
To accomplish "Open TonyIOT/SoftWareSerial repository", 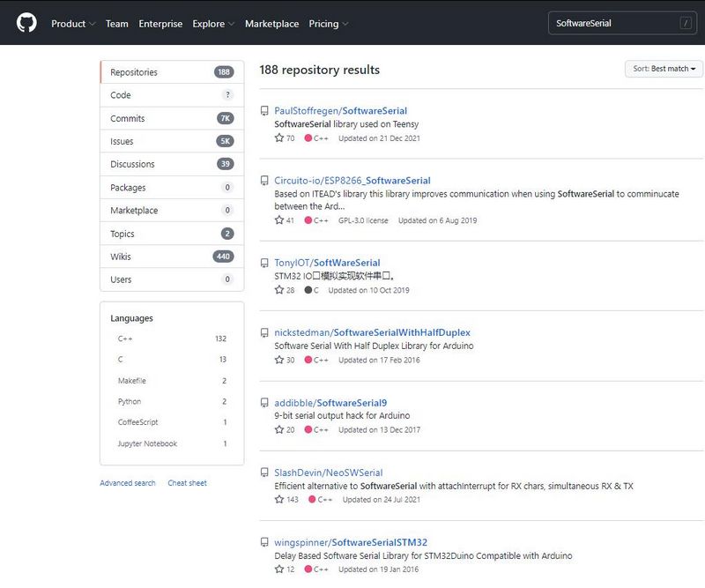I will [327, 263].
